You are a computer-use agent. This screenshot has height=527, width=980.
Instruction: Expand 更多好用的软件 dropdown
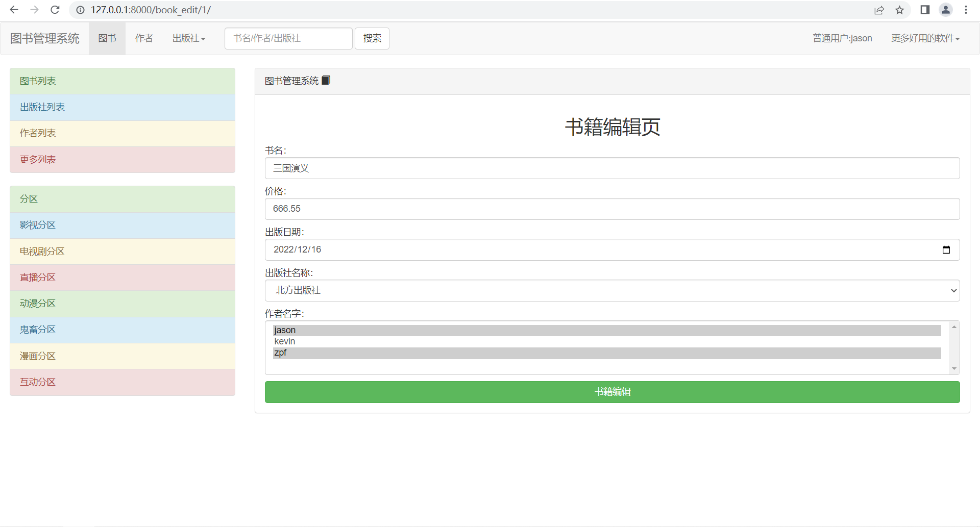pos(925,38)
